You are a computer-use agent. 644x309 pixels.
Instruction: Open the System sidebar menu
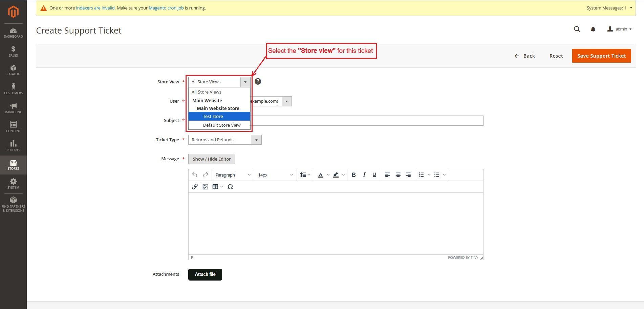click(13, 184)
